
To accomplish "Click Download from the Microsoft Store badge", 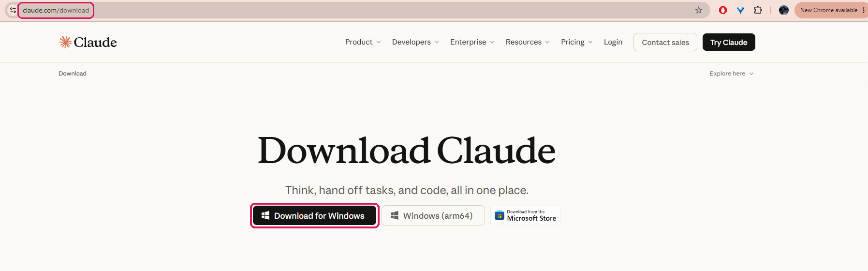I will click(526, 215).
